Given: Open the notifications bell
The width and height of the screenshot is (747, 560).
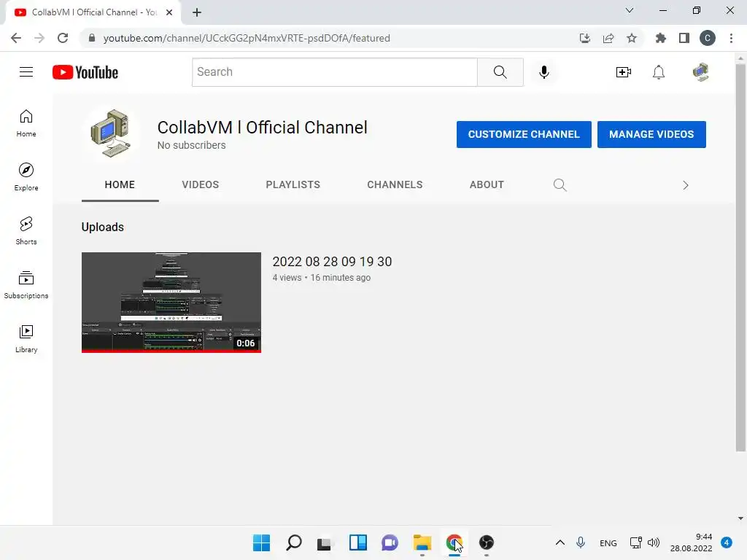Looking at the screenshot, I should click(659, 72).
